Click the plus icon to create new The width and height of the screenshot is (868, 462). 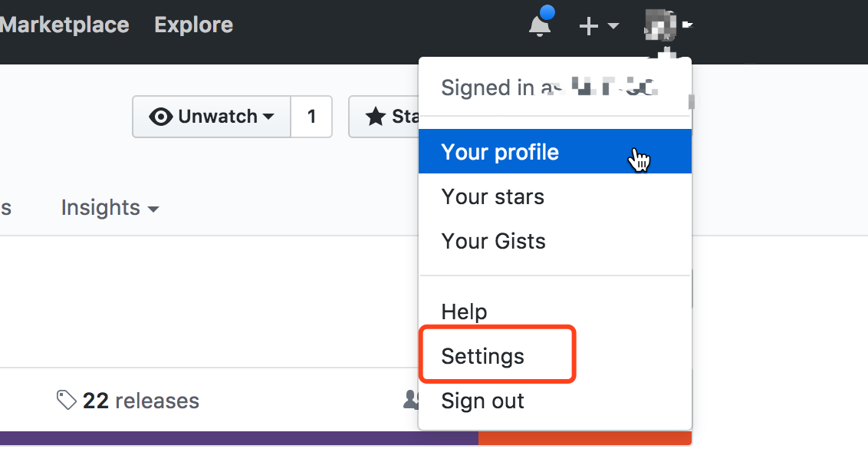pos(588,27)
